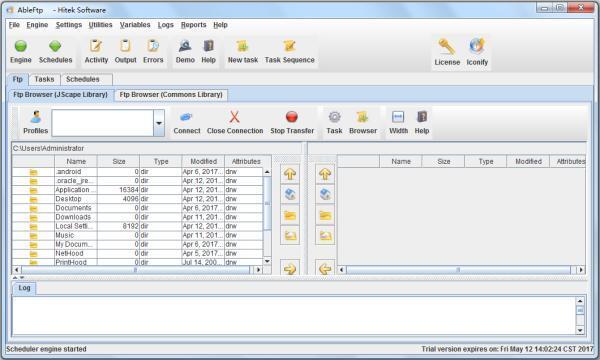Click the Task gear icon
600x360 pixels.
[x=334, y=117]
